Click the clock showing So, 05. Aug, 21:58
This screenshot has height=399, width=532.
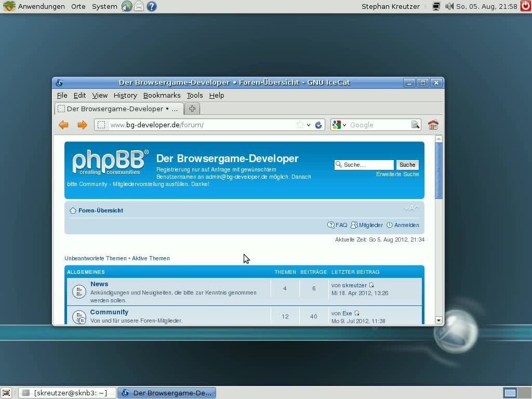pyautogui.click(x=486, y=6)
